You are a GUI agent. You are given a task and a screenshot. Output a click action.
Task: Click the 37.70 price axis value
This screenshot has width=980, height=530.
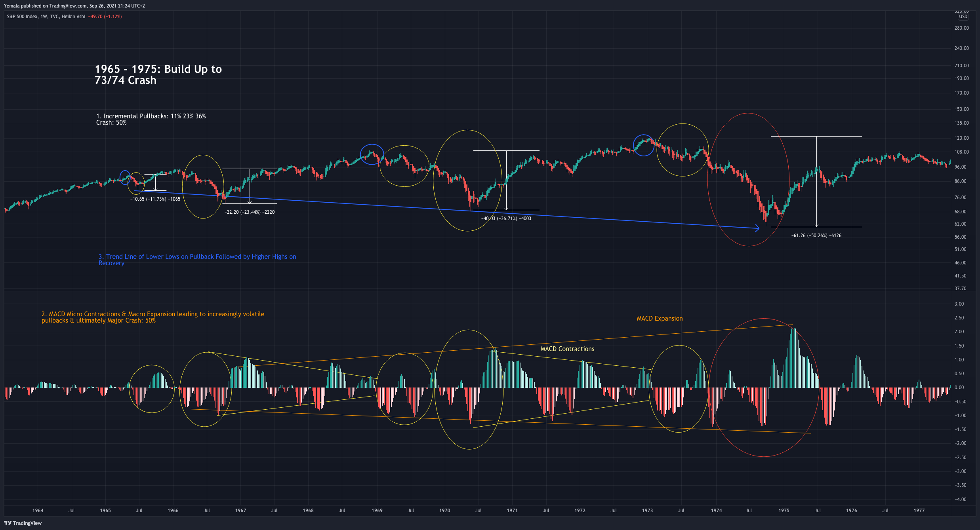960,289
